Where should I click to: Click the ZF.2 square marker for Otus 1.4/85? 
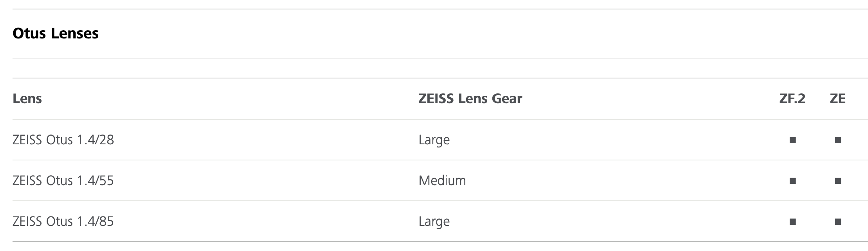coord(792,222)
